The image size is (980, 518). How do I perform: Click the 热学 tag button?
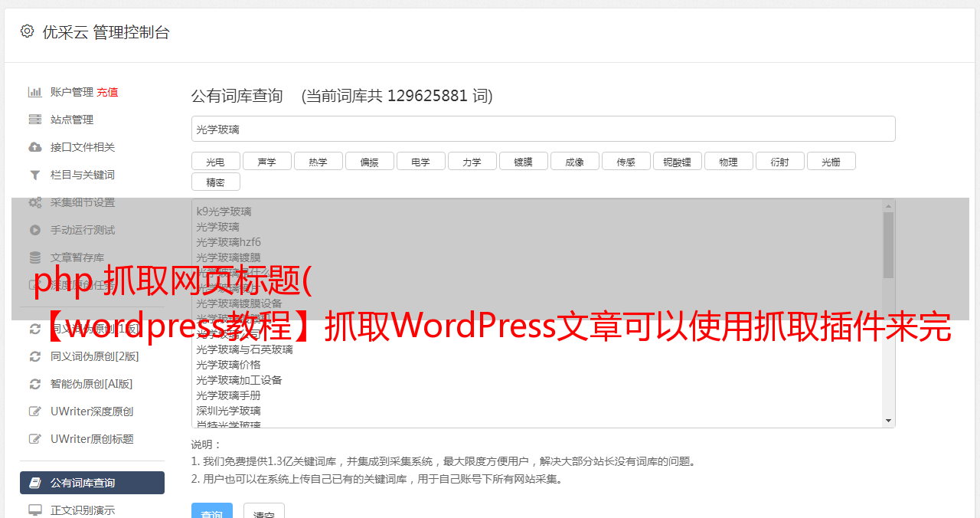click(x=318, y=162)
